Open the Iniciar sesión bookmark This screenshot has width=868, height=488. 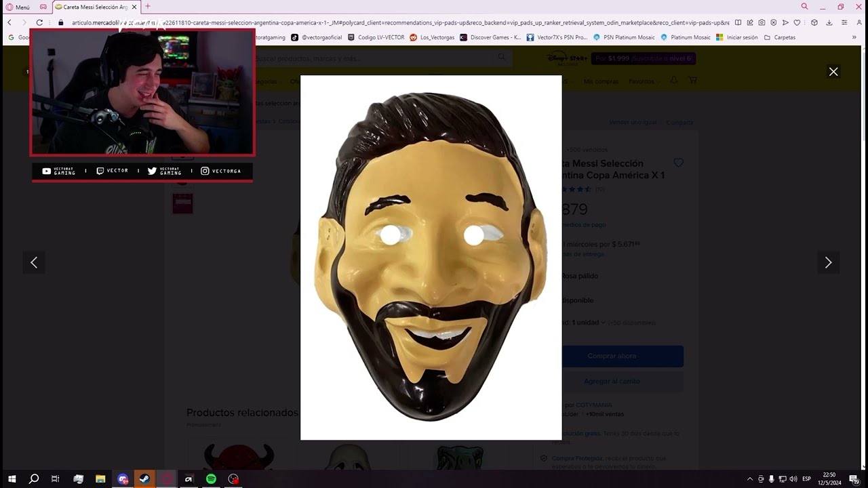[x=736, y=37]
